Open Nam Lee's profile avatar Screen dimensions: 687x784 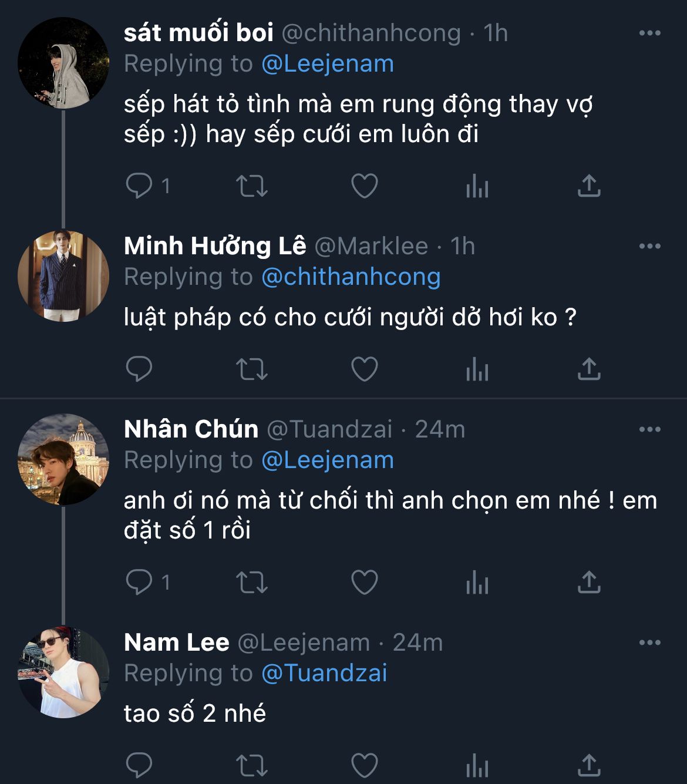63,672
